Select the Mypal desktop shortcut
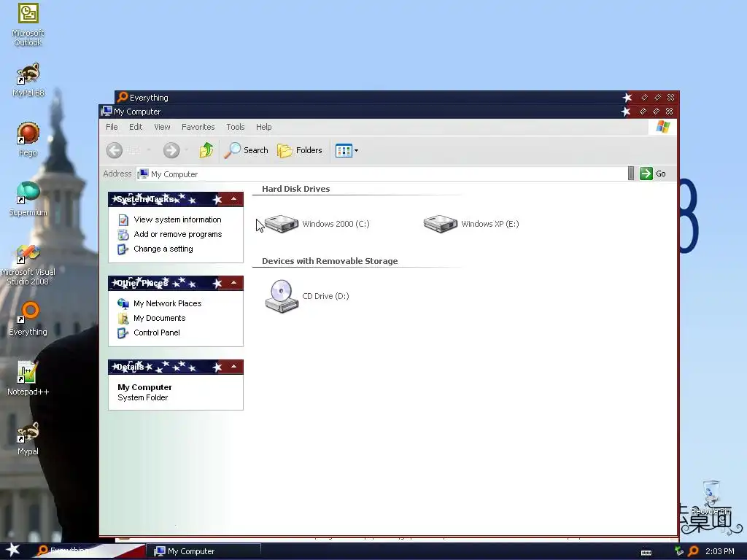This screenshot has height=560, width=747. point(28,438)
